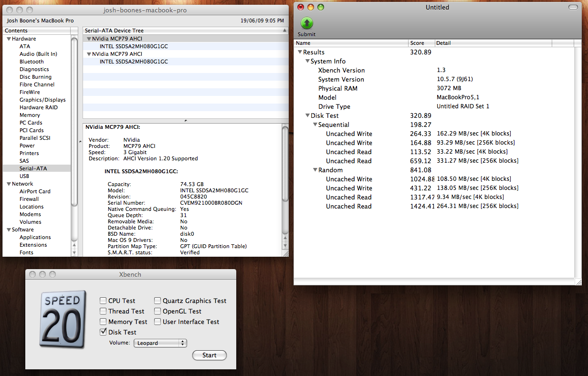
Task: Click the Start button in Xbench
Action: tap(210, 355)
